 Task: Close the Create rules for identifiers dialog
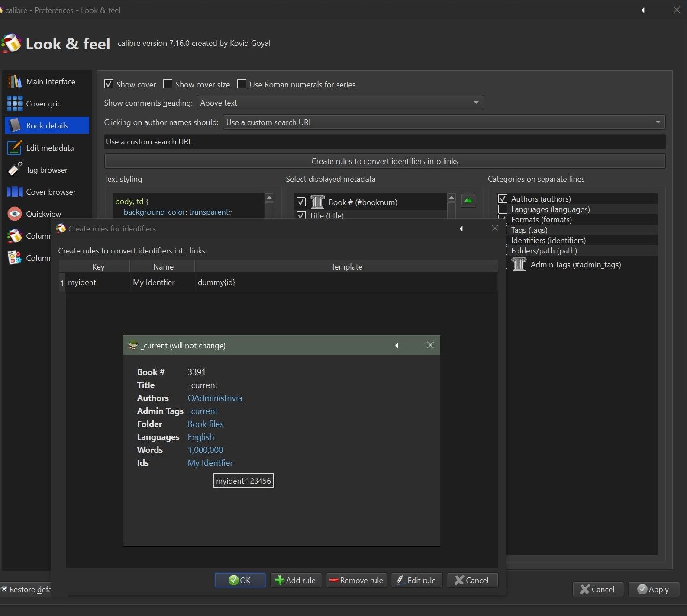click(495, 228)
